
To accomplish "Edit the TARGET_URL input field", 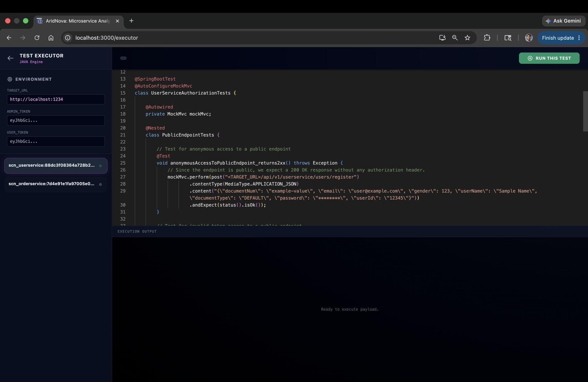I will [x=56, y=99].
